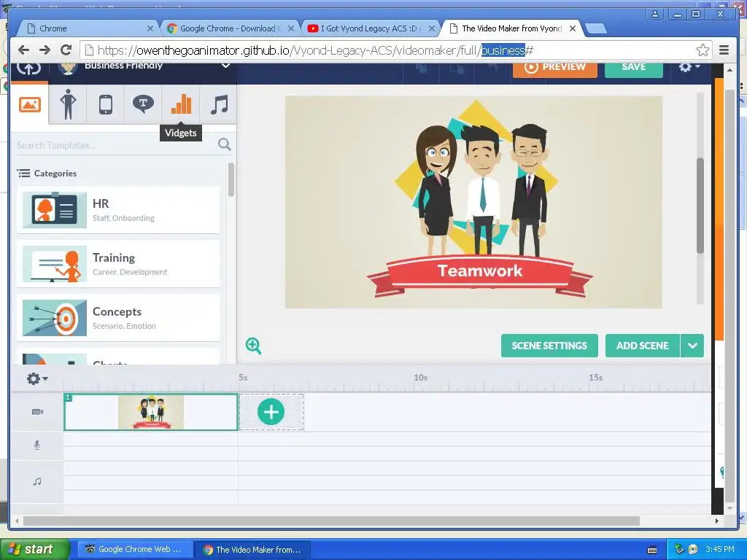The image size is (747, 560).
Task: Select scene 1 thumbnail in timeline
Action: pos(151,412)
